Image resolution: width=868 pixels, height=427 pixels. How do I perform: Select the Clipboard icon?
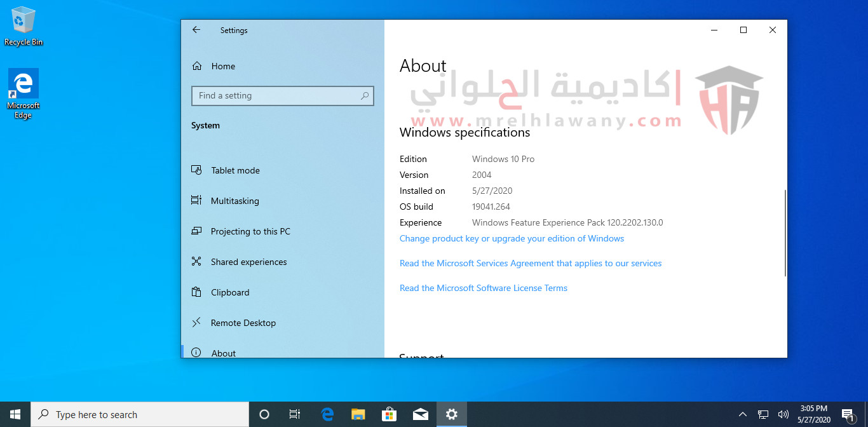tap(197, 292)
